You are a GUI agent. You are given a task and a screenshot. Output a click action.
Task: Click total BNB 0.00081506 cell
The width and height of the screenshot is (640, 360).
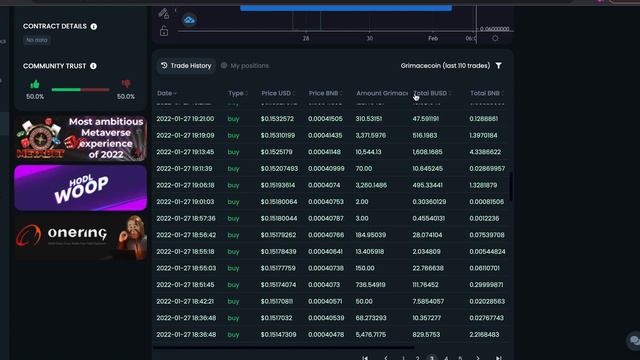[487, 202]
